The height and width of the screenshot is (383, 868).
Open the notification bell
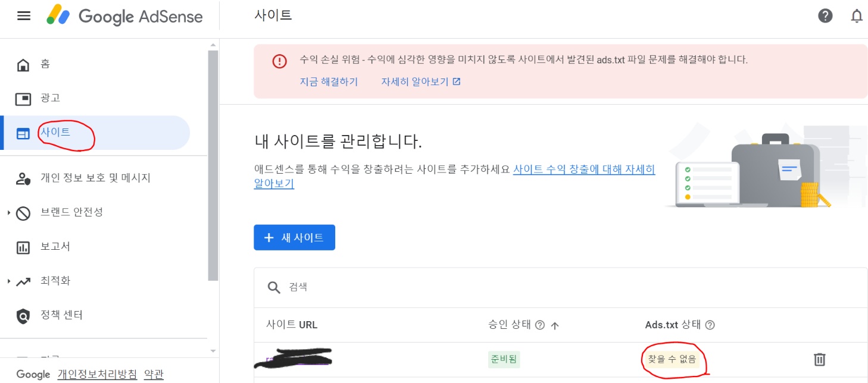(x=857, y=16)
